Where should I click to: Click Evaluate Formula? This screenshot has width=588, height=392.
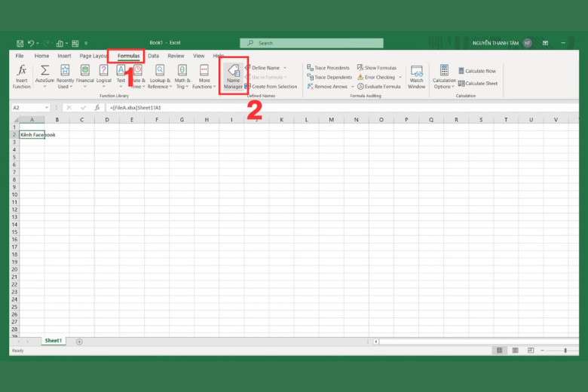pos(379,87)
